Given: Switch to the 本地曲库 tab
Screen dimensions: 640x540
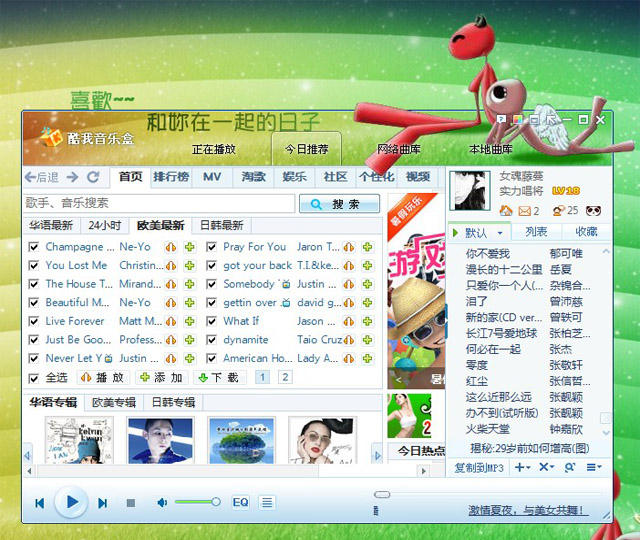Looking at the screenshot, I should coord(491,149).
